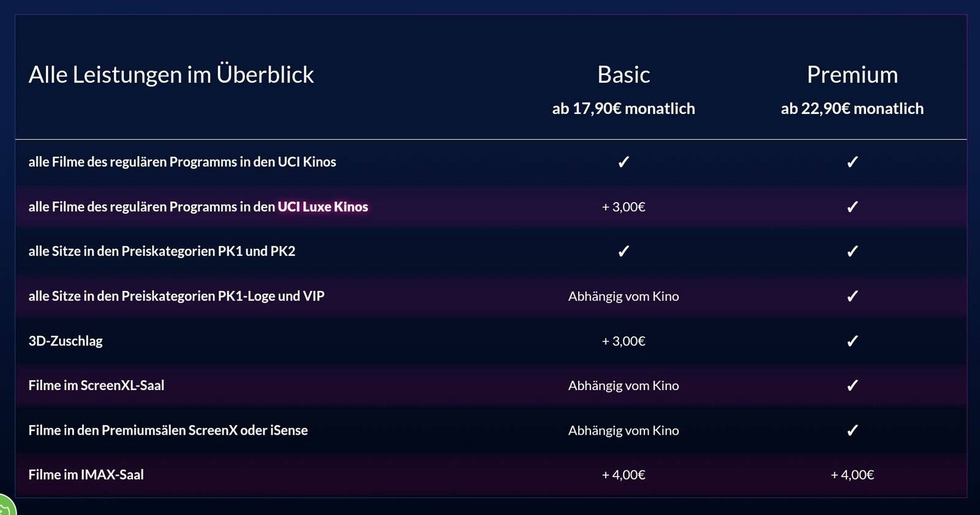Select the Basic plan heading
Image resolution: width=980 pixels, height=515 pixels.
pyautogui.click(x=624, y=75)
